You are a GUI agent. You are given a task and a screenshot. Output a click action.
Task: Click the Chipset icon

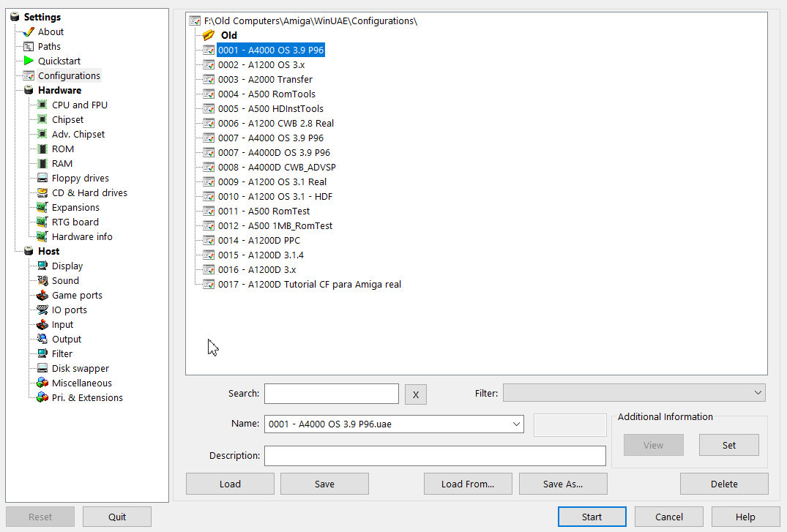click(42, 119)
